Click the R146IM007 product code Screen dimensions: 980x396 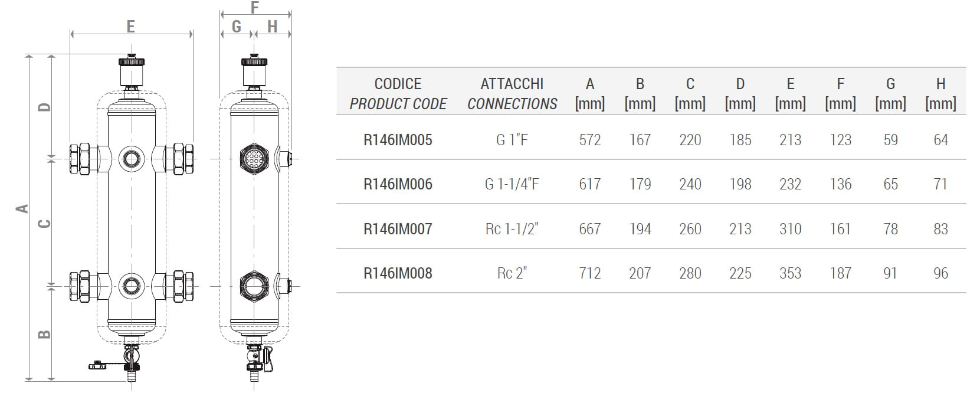[398, 229]
